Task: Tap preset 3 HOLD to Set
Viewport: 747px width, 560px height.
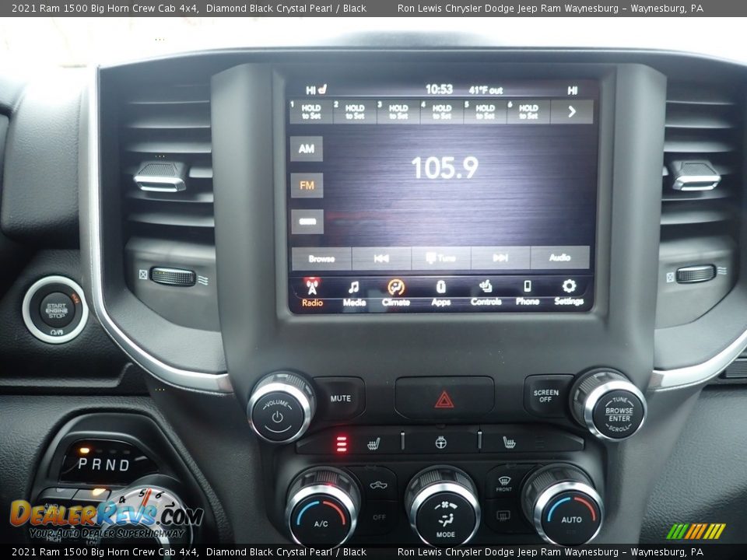Action: pos(398,112)
